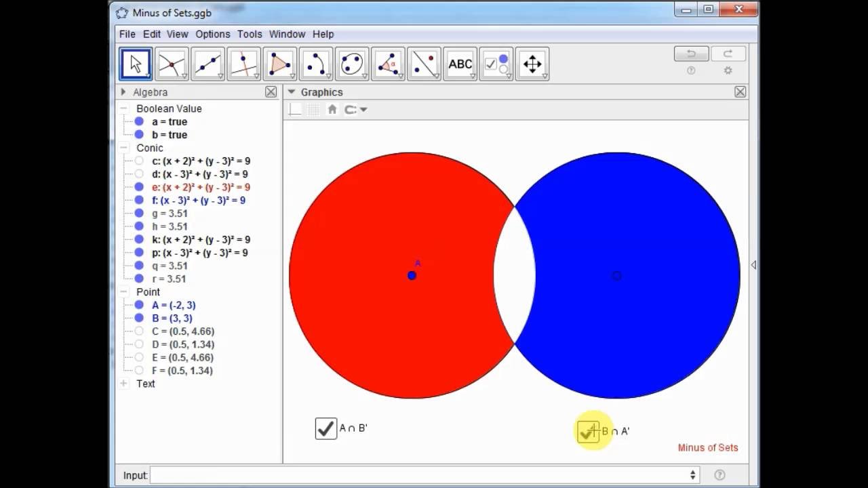
Task: Select the ABC Text tool
Action: [x=460, y=64]
